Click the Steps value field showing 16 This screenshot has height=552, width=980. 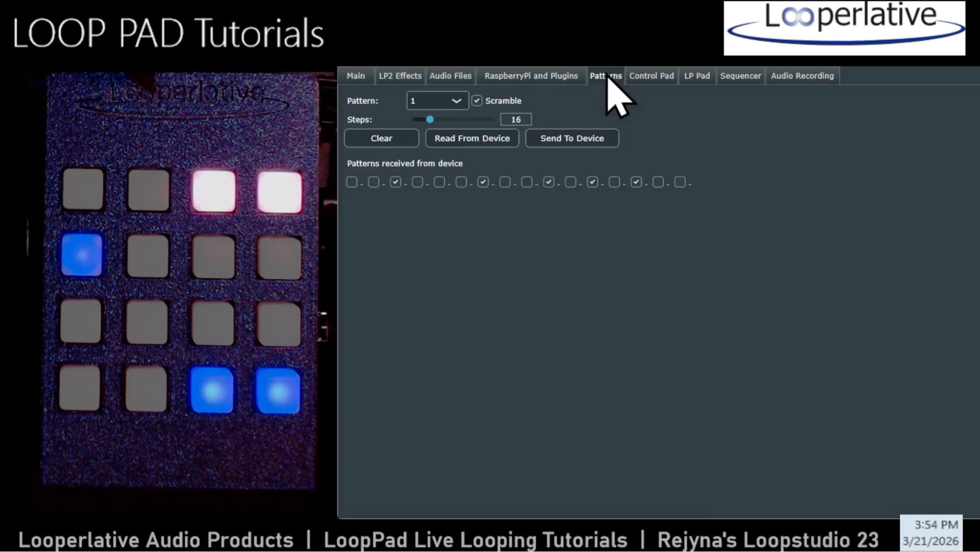pyautogui.click(x=516, y=120)
